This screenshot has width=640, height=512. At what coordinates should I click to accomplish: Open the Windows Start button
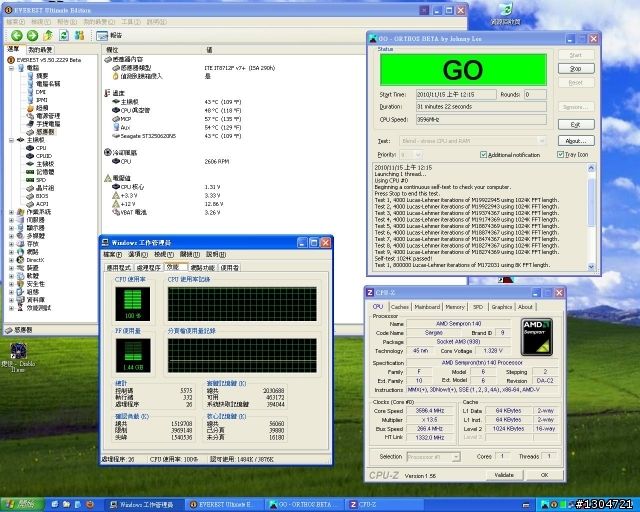tap(21, 504)
